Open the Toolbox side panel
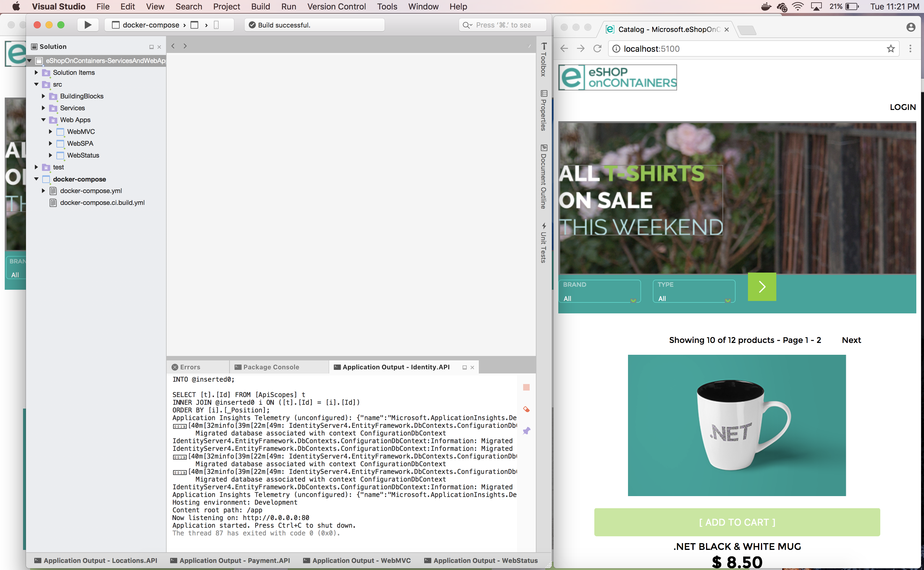This screenshot has width=924, height=570. (x=544, y=59)
